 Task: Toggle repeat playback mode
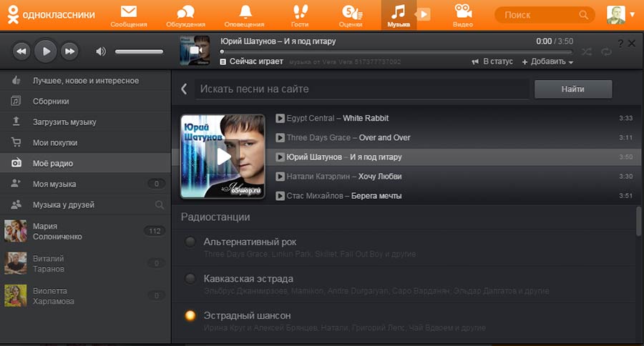tap(606, 51)
